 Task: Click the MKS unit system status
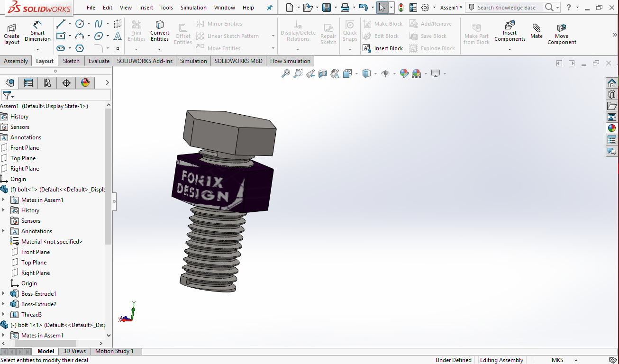coord(557,360)
